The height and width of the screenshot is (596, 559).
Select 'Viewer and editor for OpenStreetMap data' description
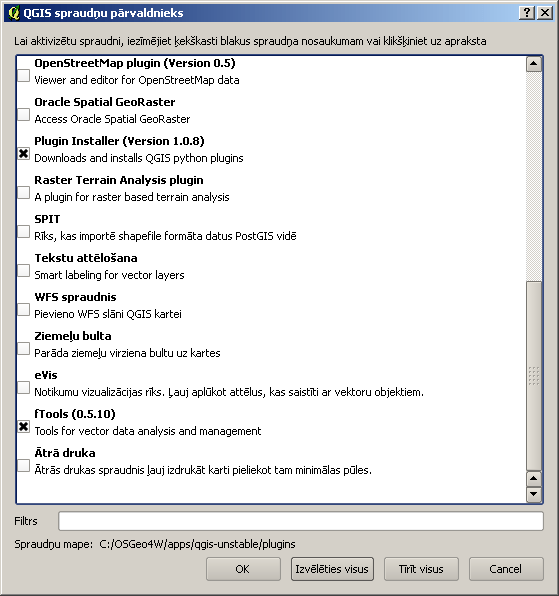coord(137,80)
